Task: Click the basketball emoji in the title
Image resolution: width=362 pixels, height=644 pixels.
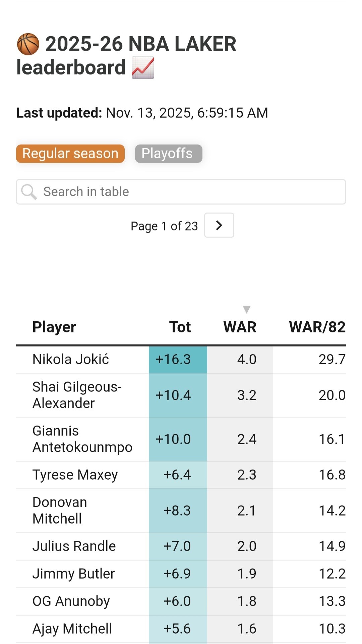Action: coord(28,44)
